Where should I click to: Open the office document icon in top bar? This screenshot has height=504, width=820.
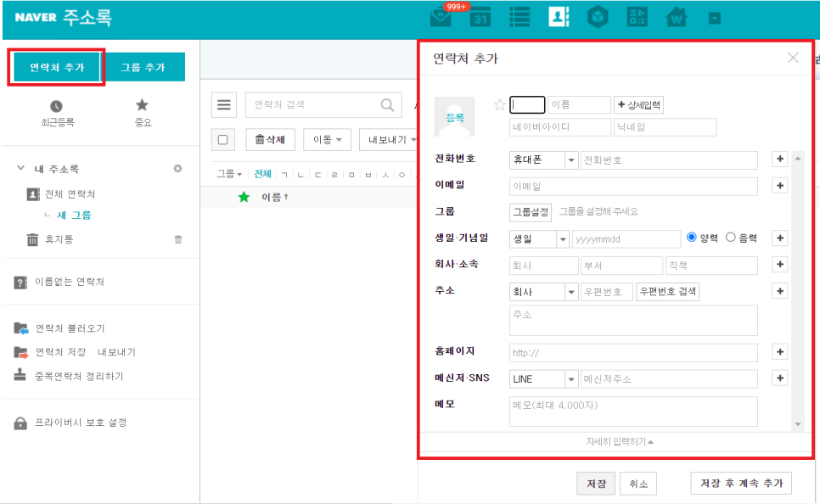pyautogui.click(x=637, y=17)
